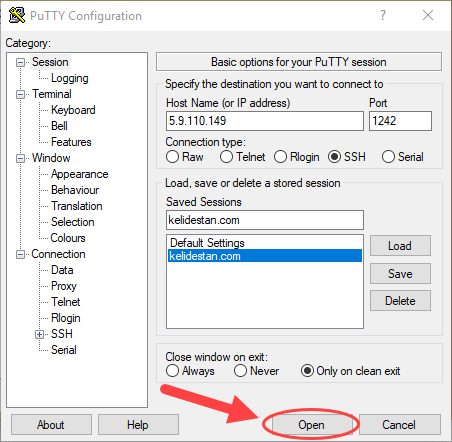Click the Host Name input field
This screenshot has width=452, height=442.
(x=265, y=121)
